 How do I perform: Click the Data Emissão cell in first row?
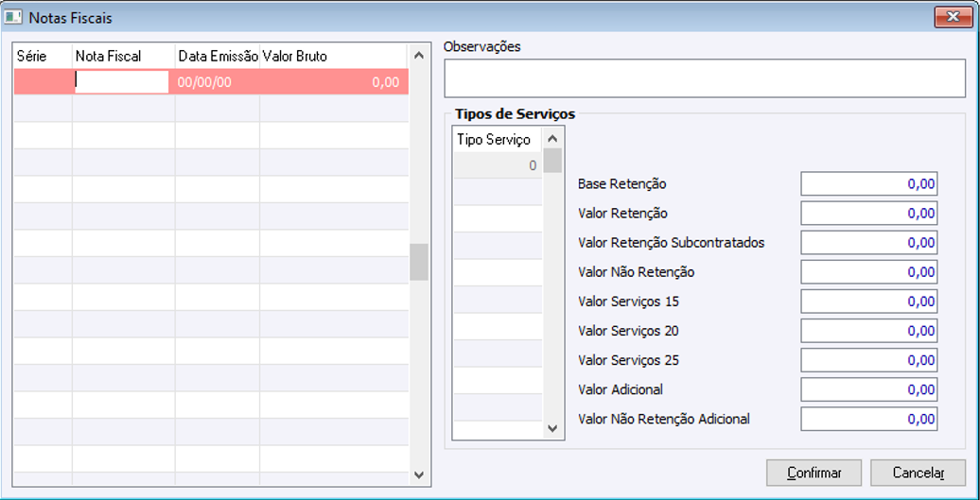click(217, 82)
